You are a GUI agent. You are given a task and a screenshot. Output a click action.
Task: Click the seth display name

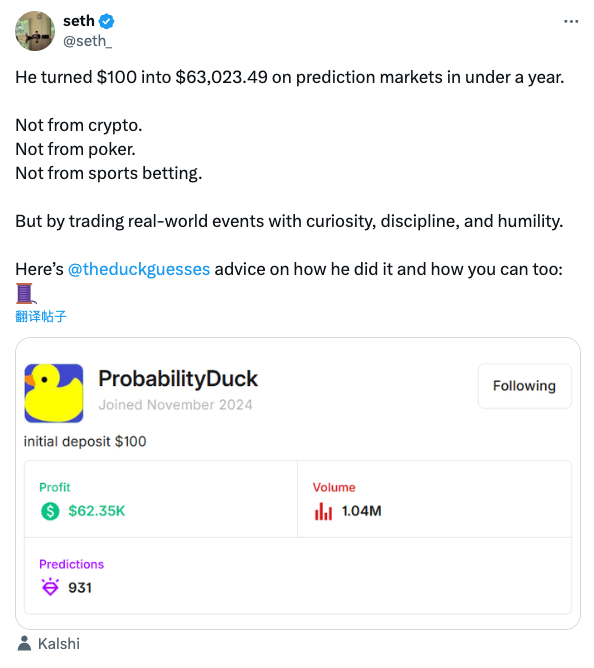[x=79, y=21]
